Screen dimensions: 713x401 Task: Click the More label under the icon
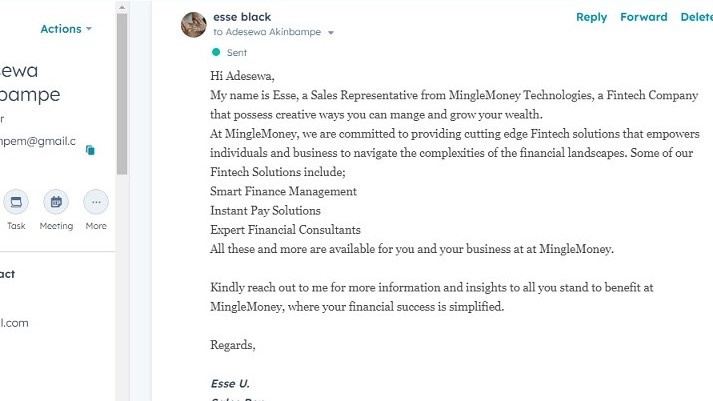point(96,226)
